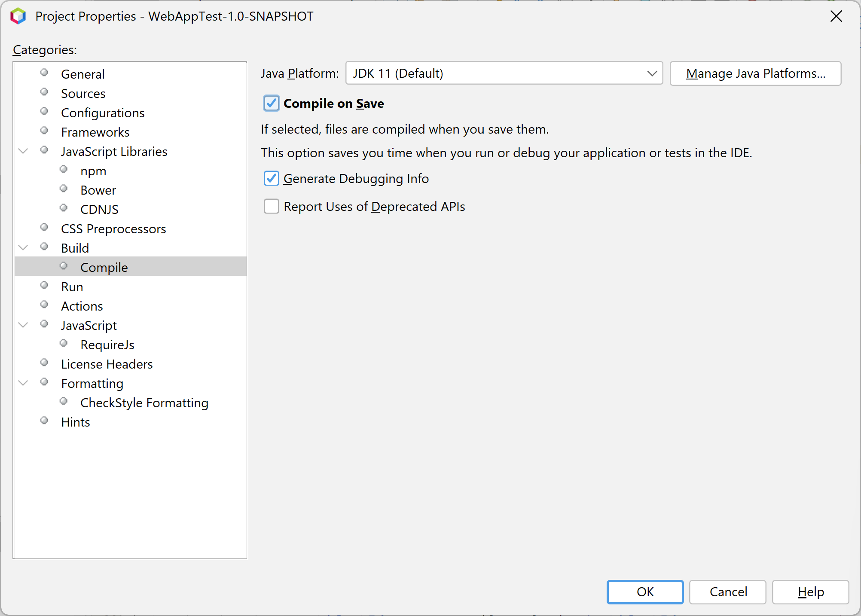
Task: Click the node icon beside npm entry
Action: coord(64,169)
